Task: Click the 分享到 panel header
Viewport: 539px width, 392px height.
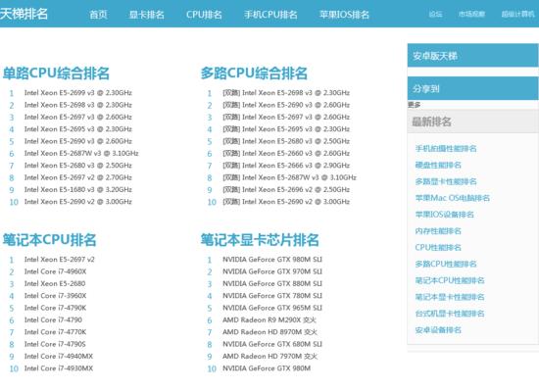Action: pyautogui.click(x=472, y=88)
